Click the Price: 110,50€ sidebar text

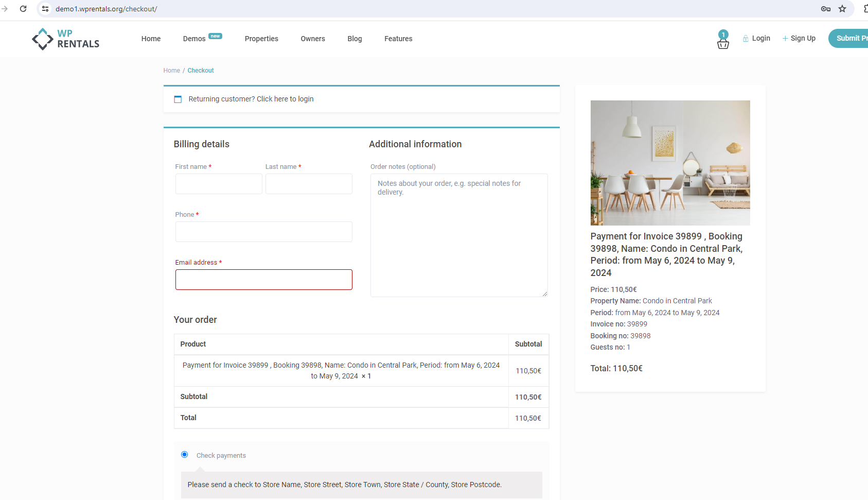tap(614, 289)
